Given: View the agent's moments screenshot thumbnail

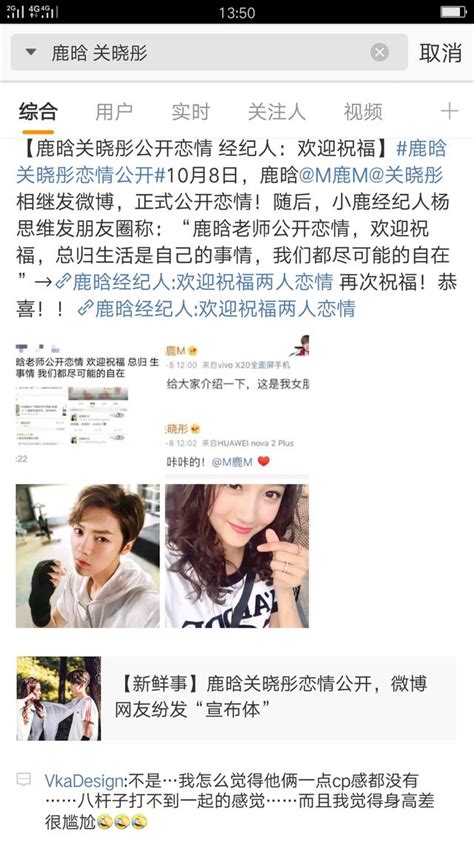Looking at the screenshot, I should coord(87,407).
